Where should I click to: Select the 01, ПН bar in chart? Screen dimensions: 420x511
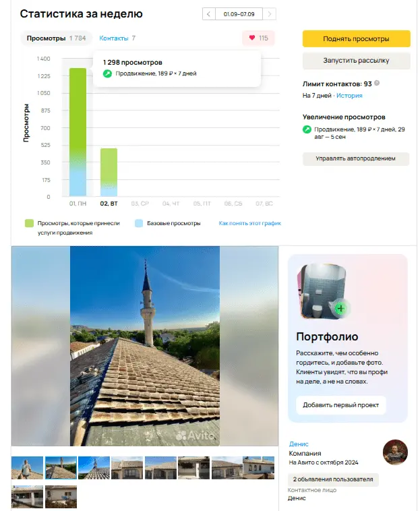(78, 132)
